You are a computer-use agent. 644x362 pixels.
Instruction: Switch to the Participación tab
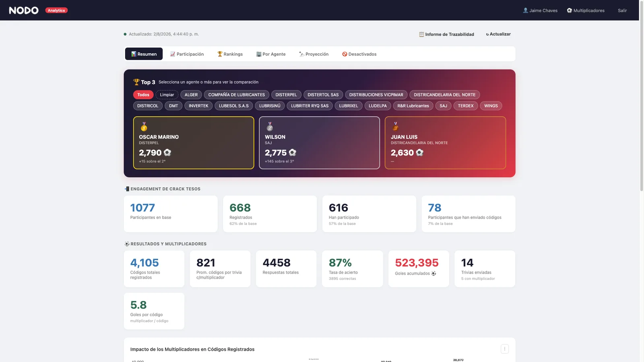[187, 54]
